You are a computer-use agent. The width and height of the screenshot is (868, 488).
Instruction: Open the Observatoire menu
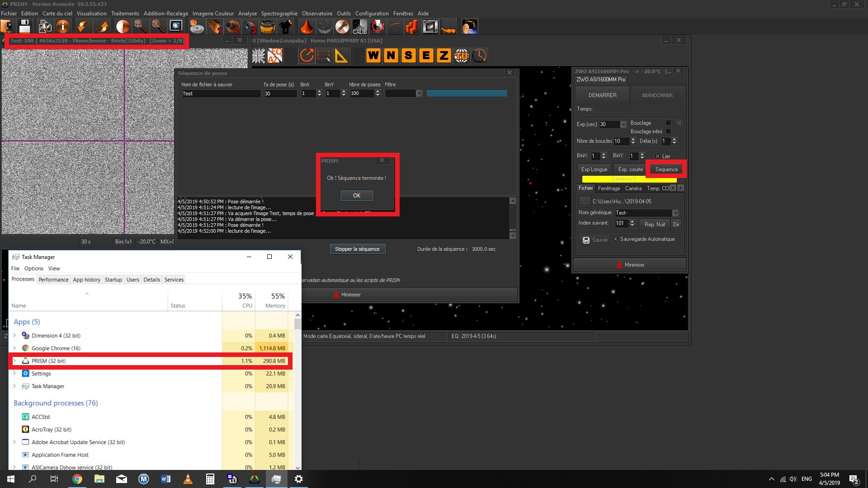(317, 14)
